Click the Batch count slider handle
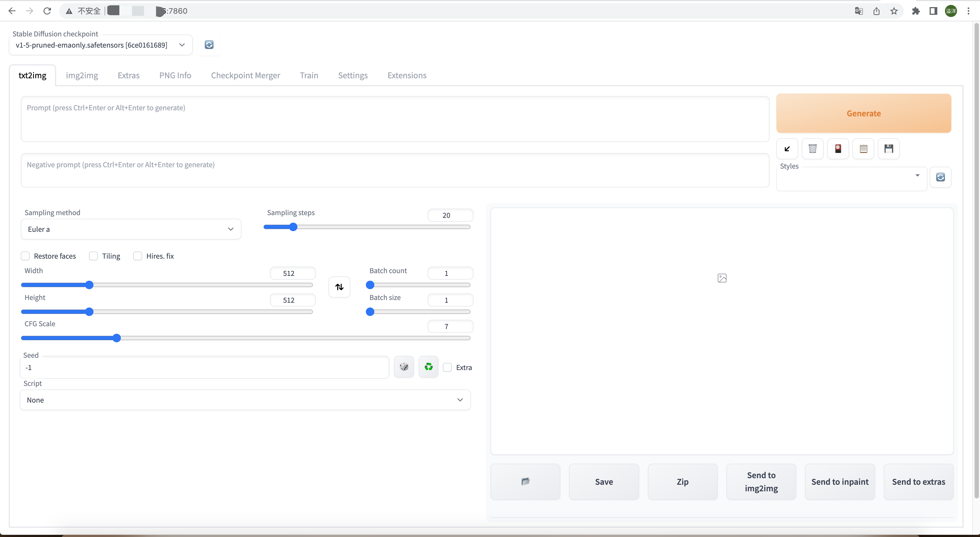Screen dimensions: 980x537 [x=370, y=285]
